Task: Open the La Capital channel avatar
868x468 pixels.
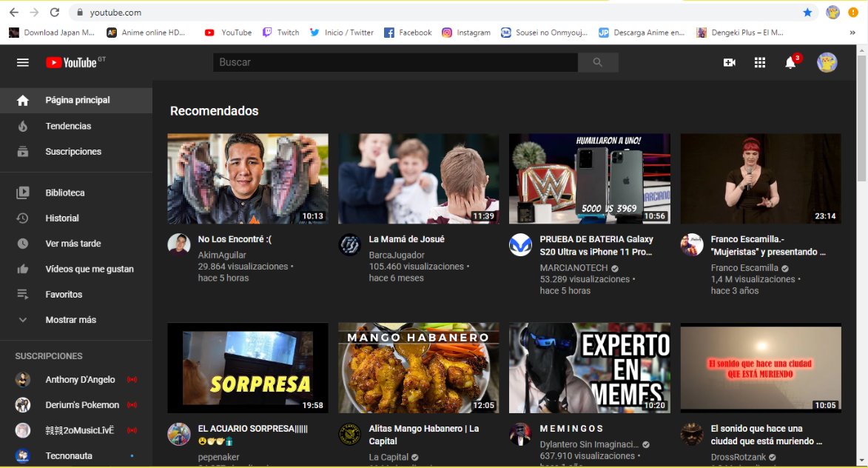Action: click(x=350, y=434)
